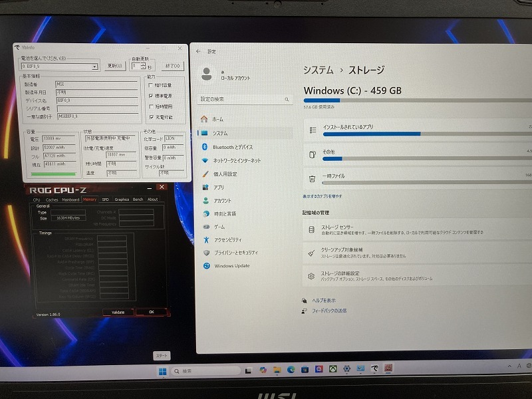Switch to About tab in CPU-Z

pos(153,199)
